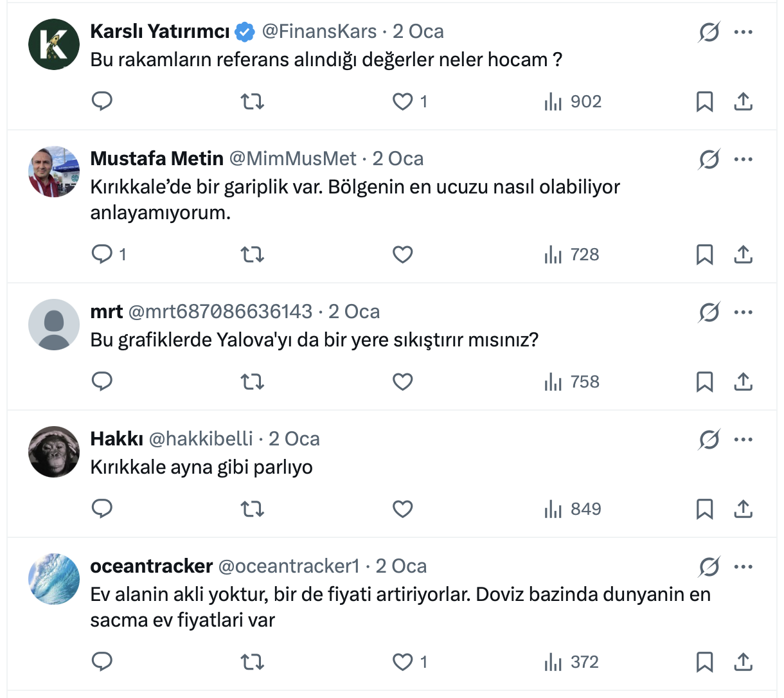Bookmark Mustafa Metin's tweet

(x=704, y=255)
